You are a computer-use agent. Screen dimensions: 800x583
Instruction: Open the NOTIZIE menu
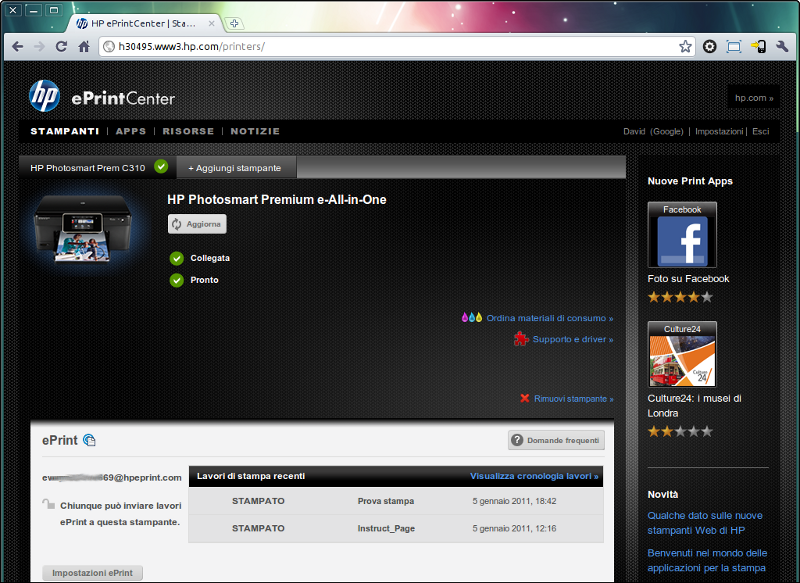(x=255, y=131)
